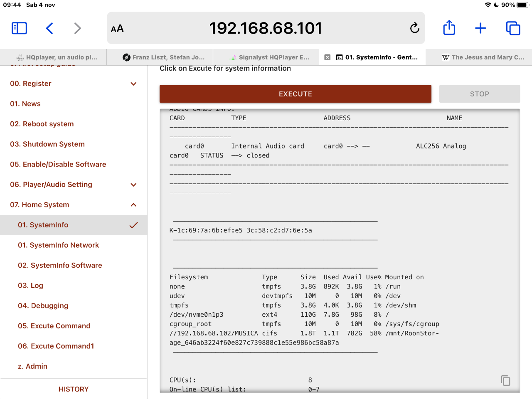Tap the 192.168.68.101 address field
The width and height of the screenshot is (532, 399).
tap(265, 28)
